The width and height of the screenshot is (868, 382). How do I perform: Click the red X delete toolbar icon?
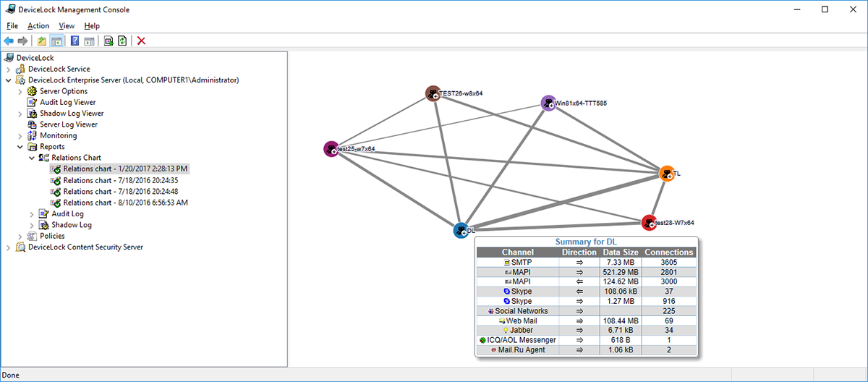141,41
